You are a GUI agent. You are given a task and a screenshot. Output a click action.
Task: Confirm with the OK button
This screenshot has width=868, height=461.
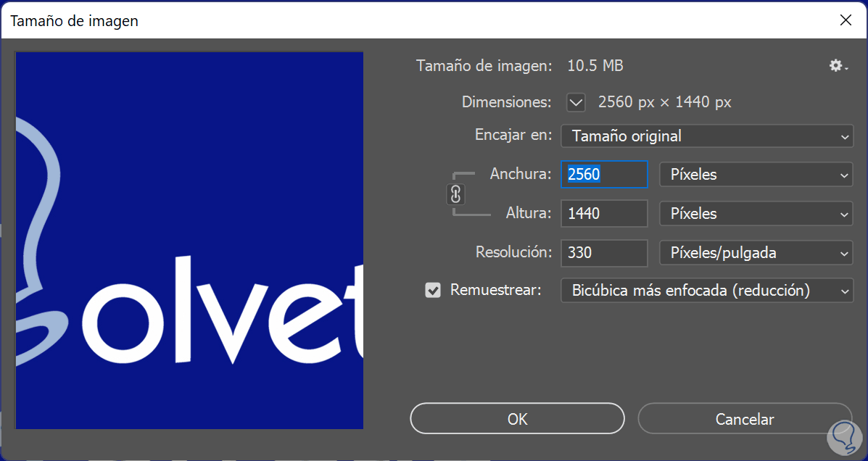pos(517,419)
